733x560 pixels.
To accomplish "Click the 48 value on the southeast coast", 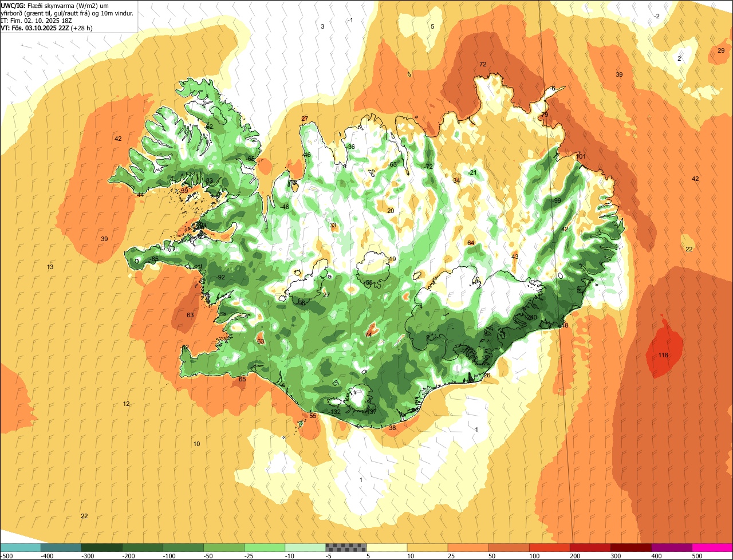I will click(x=565, y=325).
